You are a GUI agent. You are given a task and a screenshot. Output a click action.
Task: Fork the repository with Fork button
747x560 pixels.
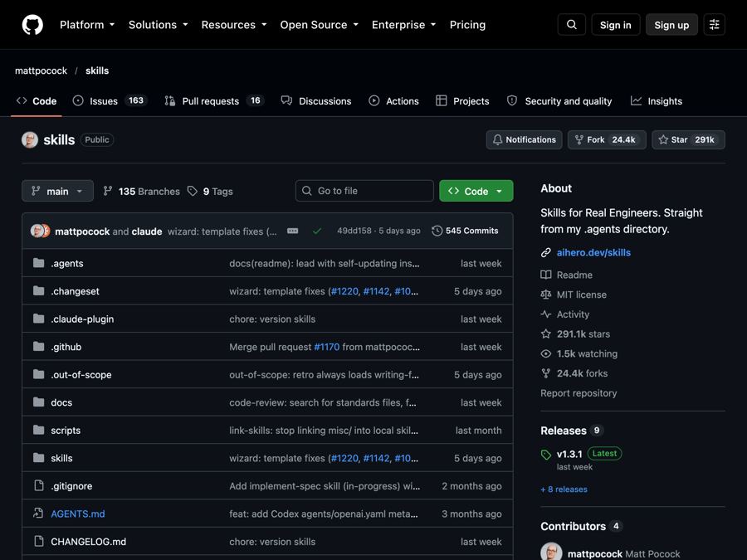pos(607,140)
